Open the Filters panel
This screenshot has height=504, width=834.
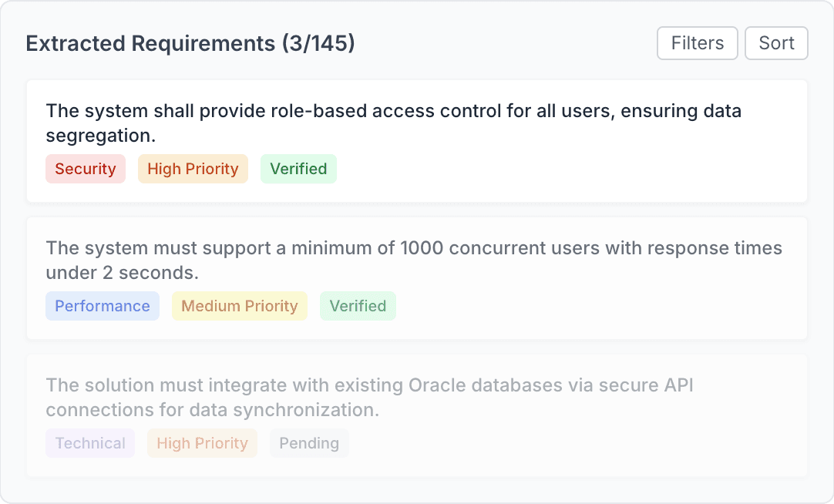click(x=696, y=43)
